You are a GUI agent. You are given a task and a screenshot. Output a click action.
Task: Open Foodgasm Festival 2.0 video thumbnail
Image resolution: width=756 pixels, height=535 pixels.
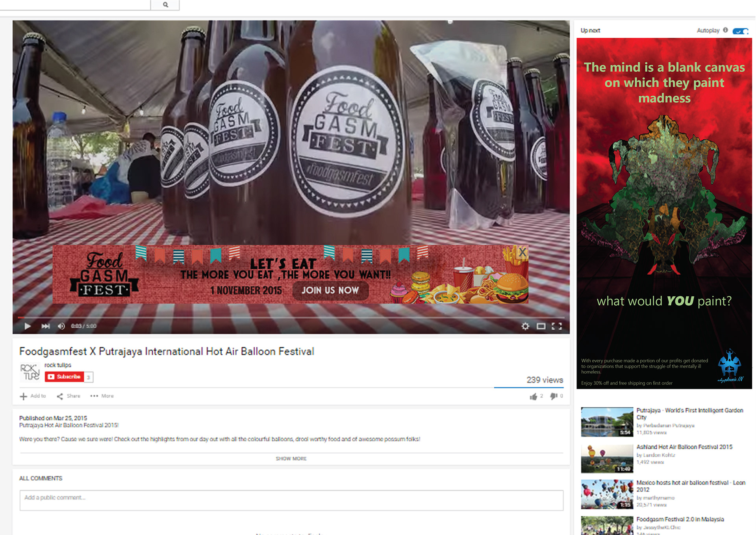pyautogui.click(x=607, y=526)
